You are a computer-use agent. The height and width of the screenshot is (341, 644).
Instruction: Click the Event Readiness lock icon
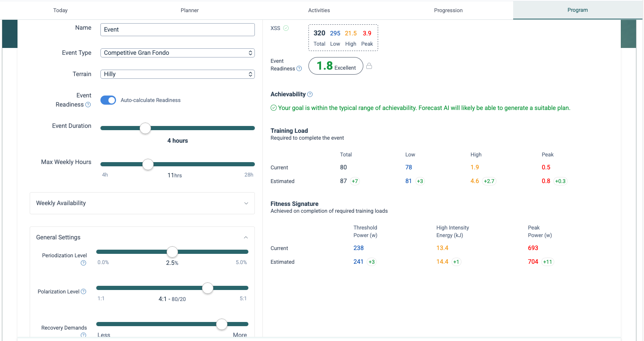pos(369,66)
